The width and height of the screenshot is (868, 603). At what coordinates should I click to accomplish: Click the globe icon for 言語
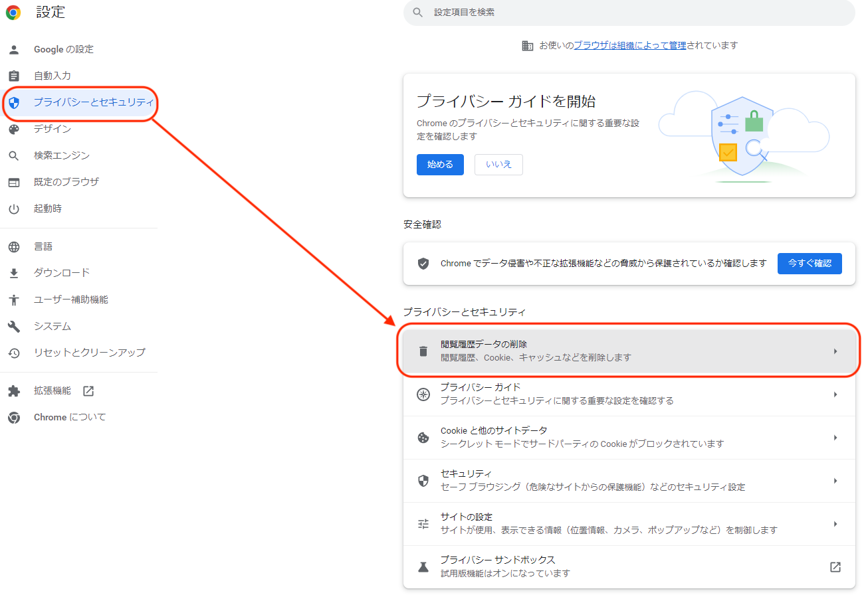[x=14, y=246]
